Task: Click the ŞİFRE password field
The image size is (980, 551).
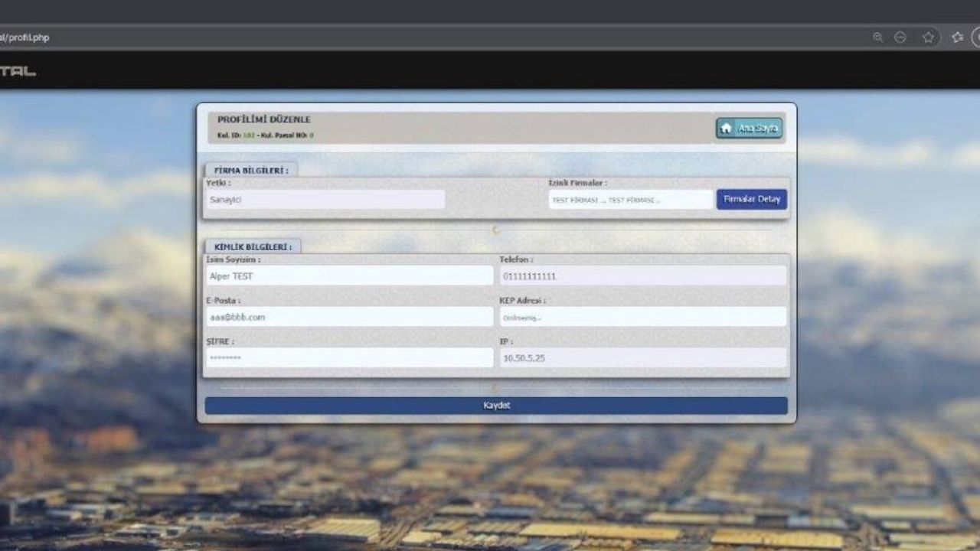Action: click(349, 357)
